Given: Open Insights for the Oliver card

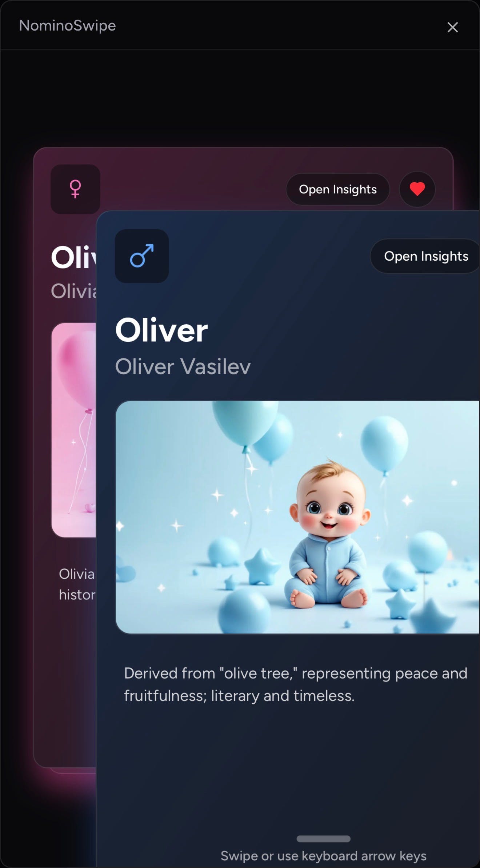Looking at the screenshot, I should pos(425,256).
